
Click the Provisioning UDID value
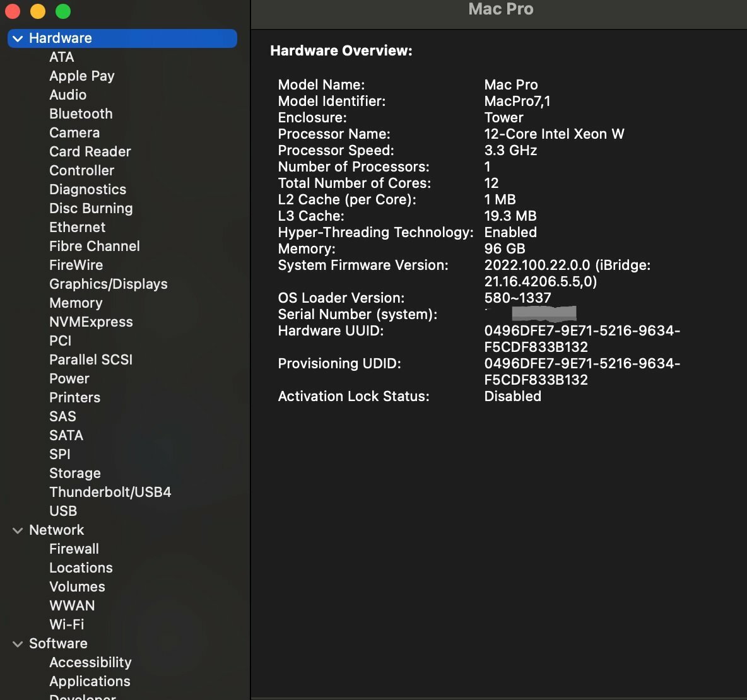click(582, 371)
